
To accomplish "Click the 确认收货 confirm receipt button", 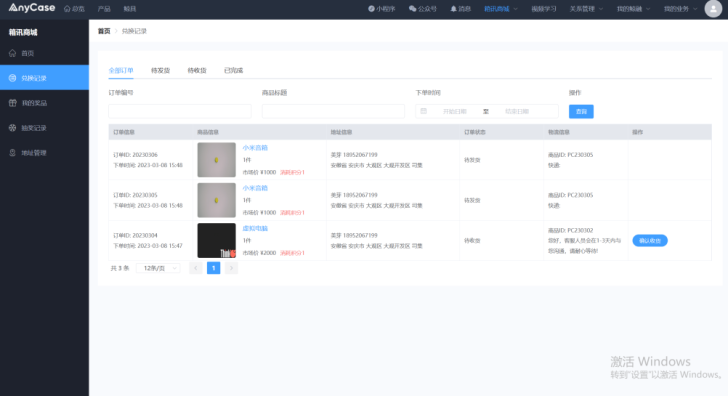I will point(650,240).
